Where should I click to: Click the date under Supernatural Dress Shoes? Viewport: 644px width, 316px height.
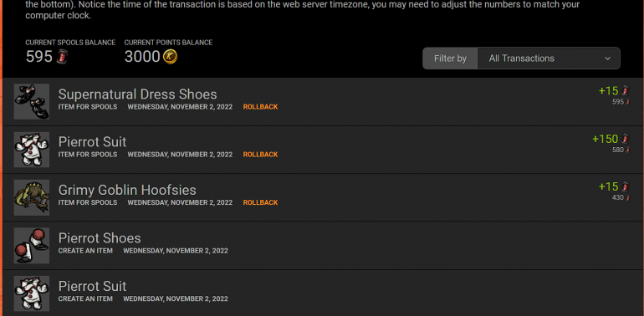pyautogui.click(x=180, y=107)
